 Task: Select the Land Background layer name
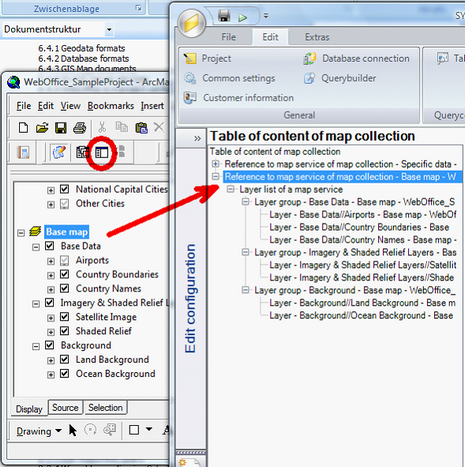tap(112, 359)
